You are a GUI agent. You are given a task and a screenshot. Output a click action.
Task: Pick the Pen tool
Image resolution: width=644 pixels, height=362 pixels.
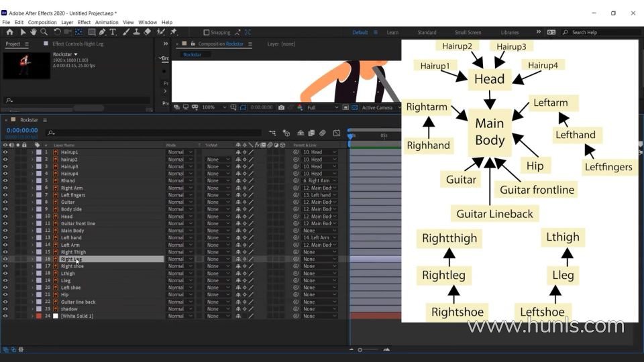102,32
